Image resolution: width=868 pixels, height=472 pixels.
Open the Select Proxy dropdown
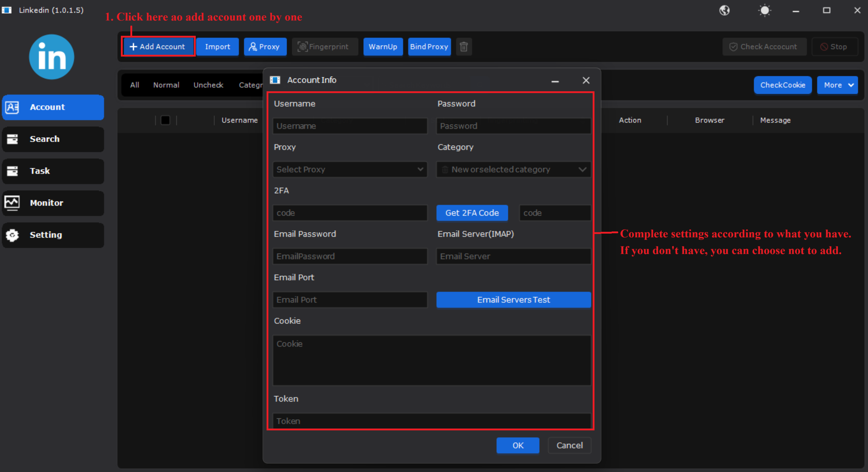click(350, 169)
